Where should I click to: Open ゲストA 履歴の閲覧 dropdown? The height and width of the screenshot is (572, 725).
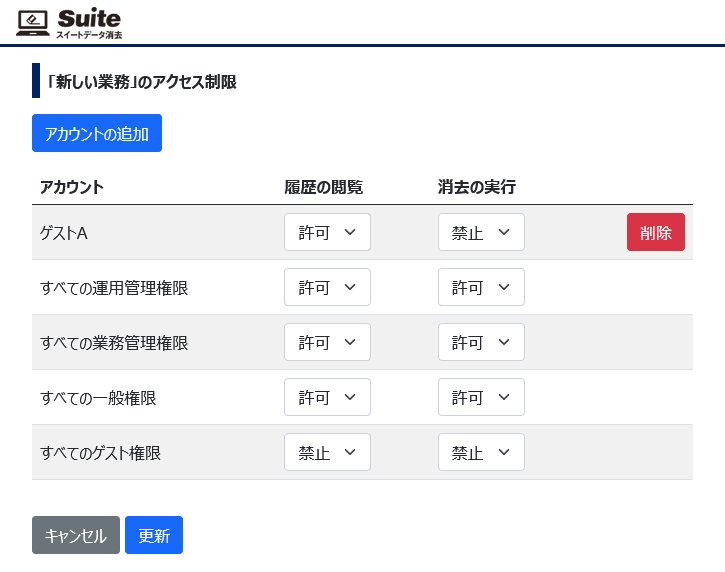(x=327, y=232)
